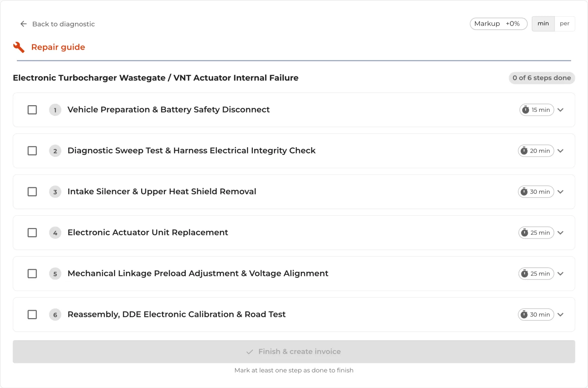Screen dimensions: 588x388
Task: Click the Repair guide heading text
Action: tap(58, 47)
